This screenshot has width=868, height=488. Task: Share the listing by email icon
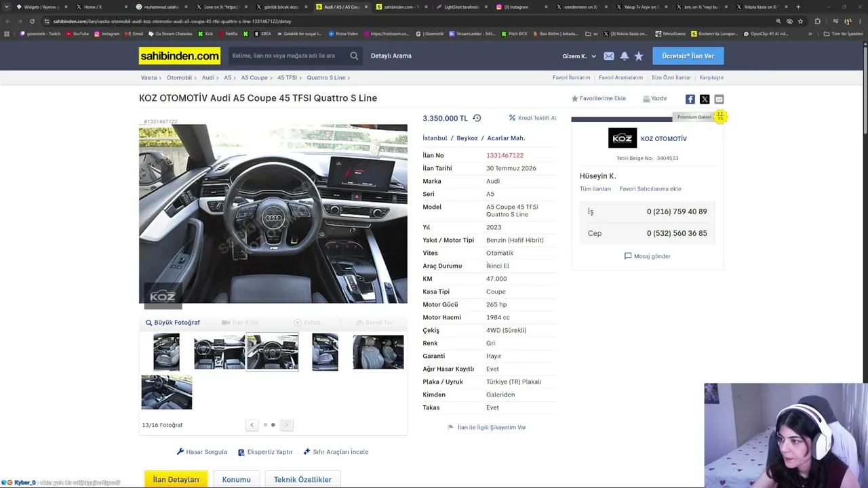(x=719, y=99)
